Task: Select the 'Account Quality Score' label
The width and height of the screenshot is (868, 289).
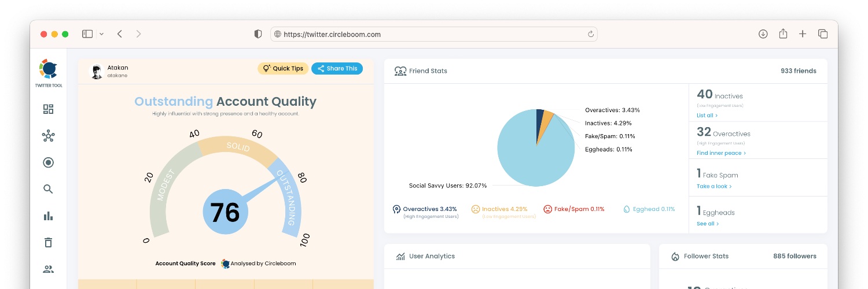Action: click(x=185, y=264)
